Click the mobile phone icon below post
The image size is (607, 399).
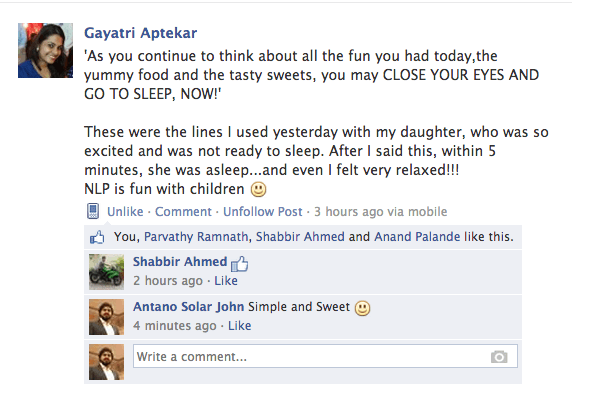pos(93,211)
